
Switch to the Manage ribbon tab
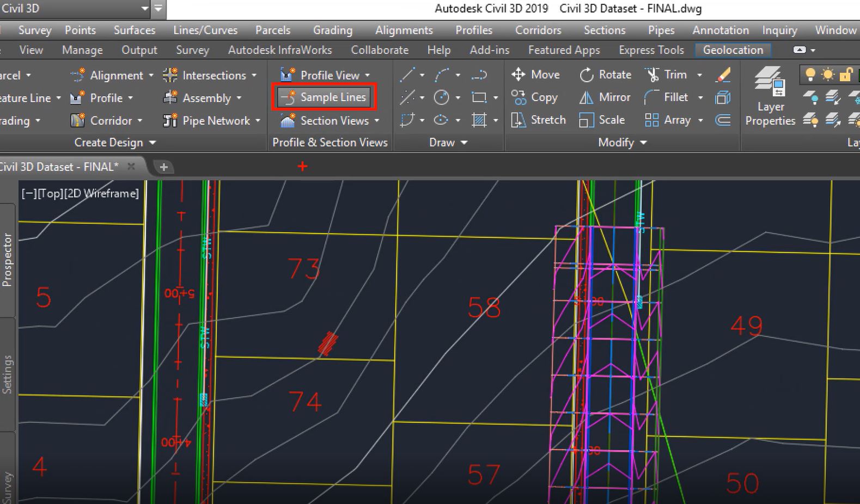pos(82,50)
